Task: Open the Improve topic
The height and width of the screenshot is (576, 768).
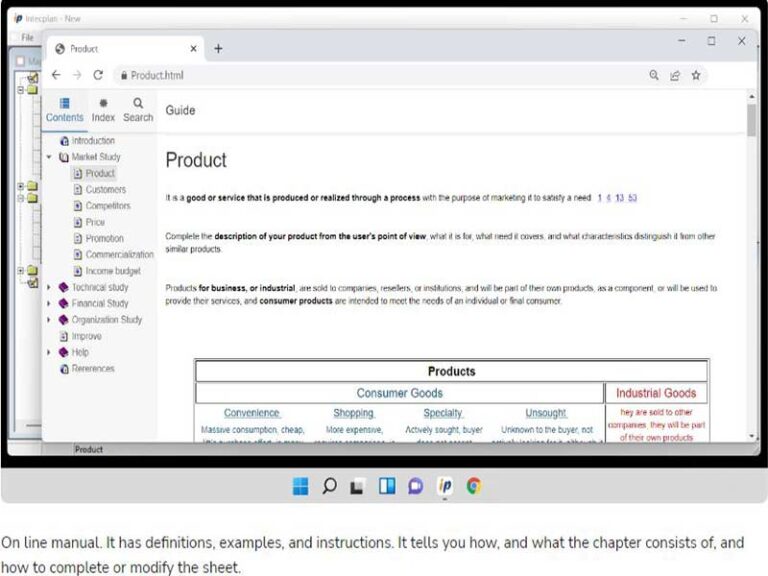Action: point(86,336)
